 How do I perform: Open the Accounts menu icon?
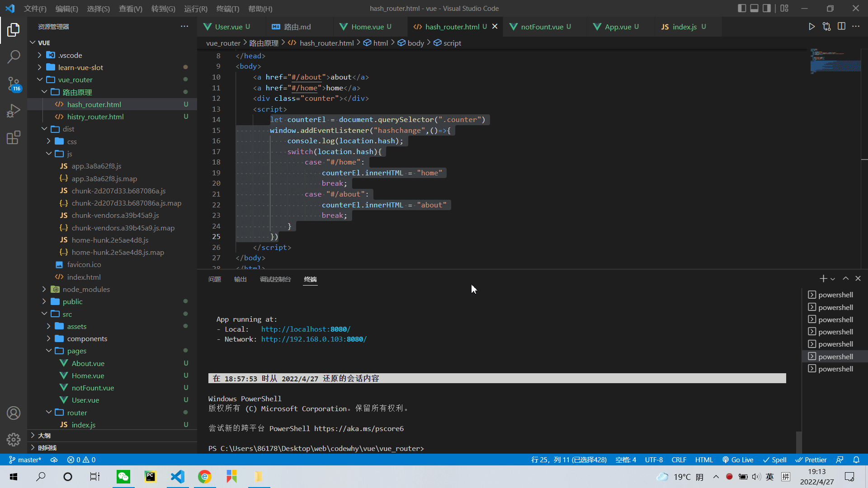[x=14, y=413]
